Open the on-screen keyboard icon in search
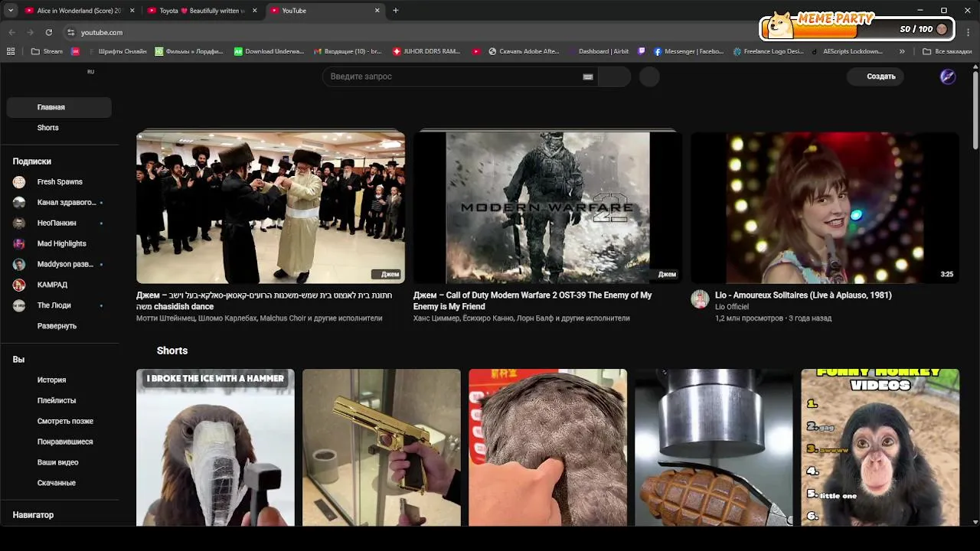Viewport: 980px width, 551px height. tap(588, 77)
